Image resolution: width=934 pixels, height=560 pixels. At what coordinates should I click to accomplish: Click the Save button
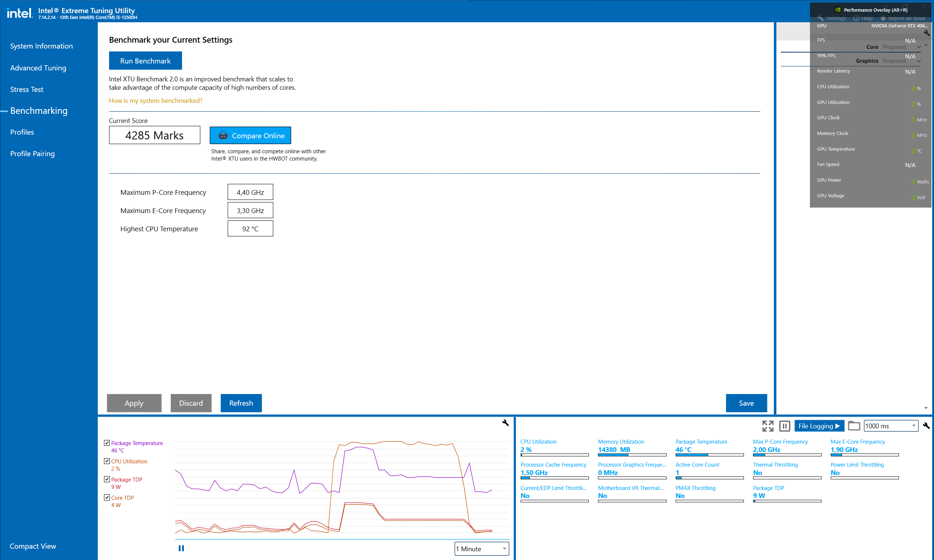[x=746, y=403]
